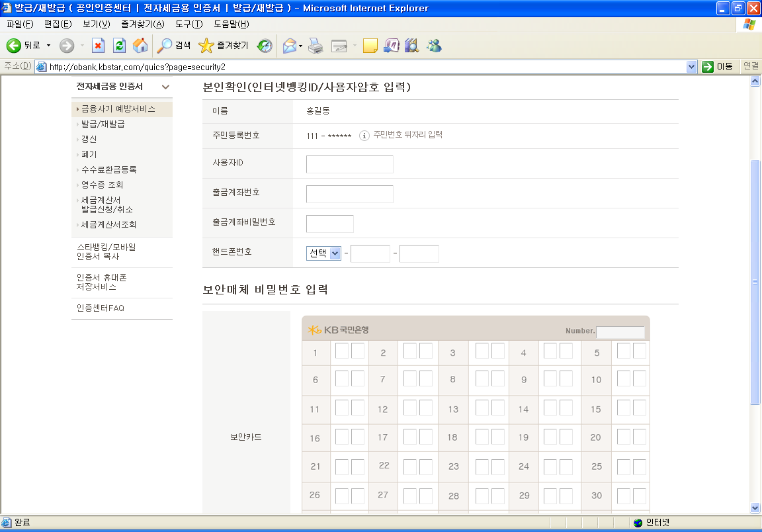762x532 pixels.
Task: Open 영수증 조회 sidebar link
Action: point(102,185)
